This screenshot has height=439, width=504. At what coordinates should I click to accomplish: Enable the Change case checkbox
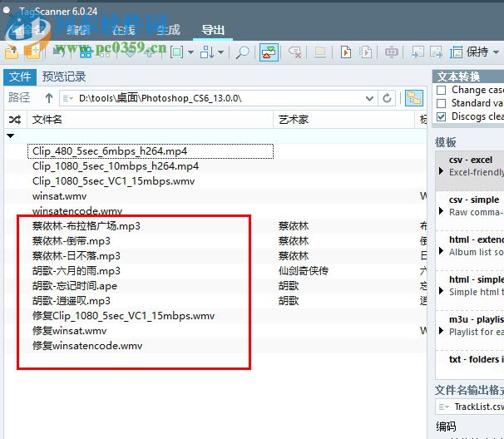point(442,90)
